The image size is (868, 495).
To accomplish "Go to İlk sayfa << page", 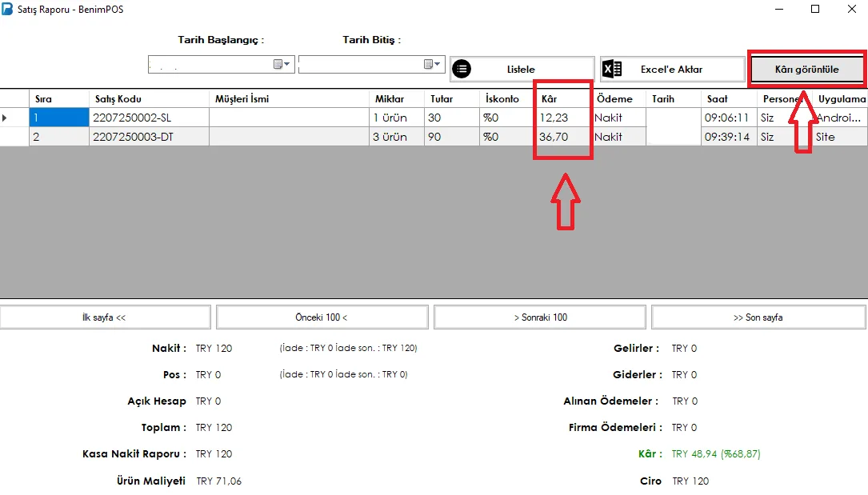I will tap(105, 317).
